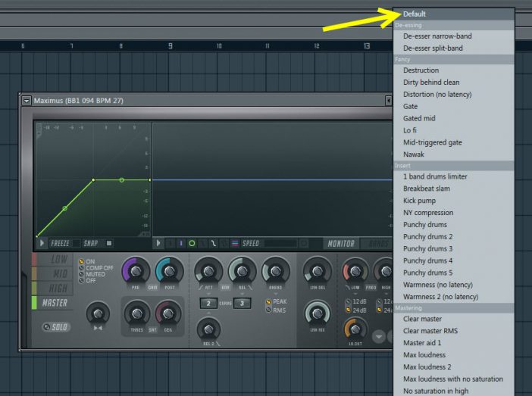This screenshot has height=396, width=532.
Task: Choose the Distortion (no latency) preset
Action: [x=454, y=94]
